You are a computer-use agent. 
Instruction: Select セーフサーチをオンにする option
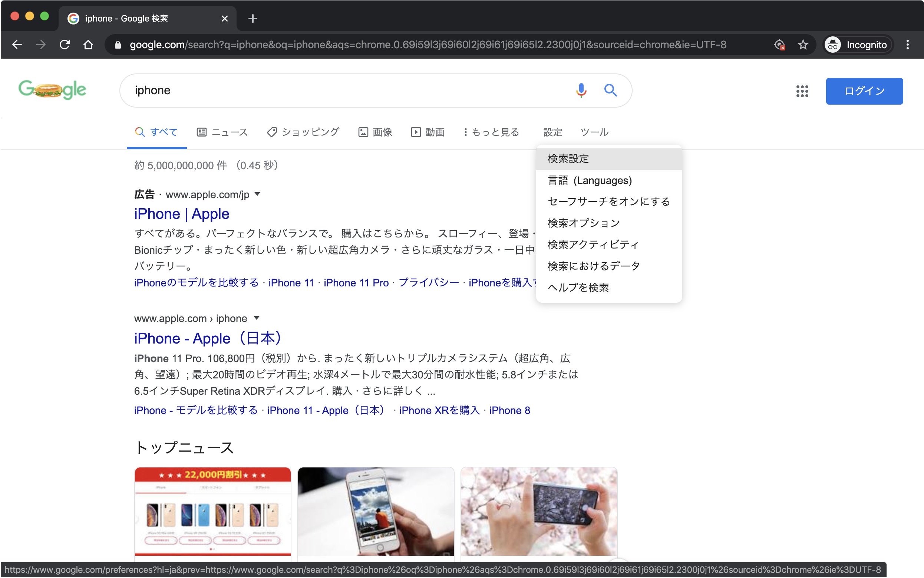(x=609, y=202)
